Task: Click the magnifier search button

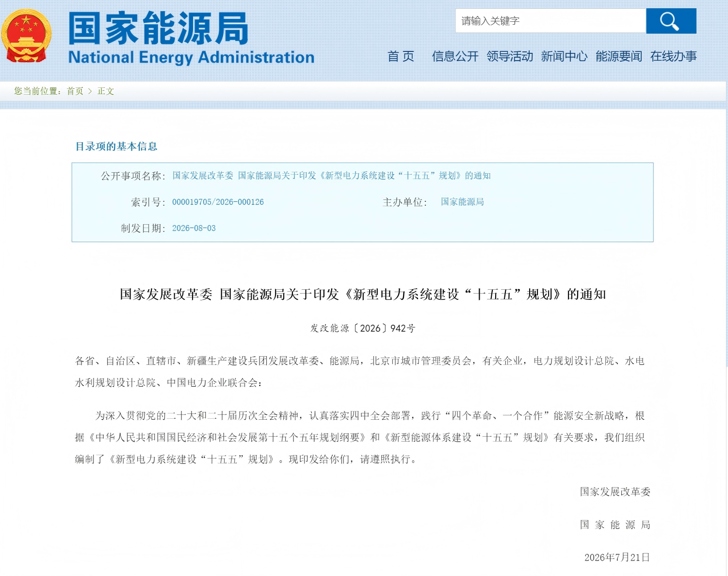Action: pyautogui.click(x=671, y=21)
